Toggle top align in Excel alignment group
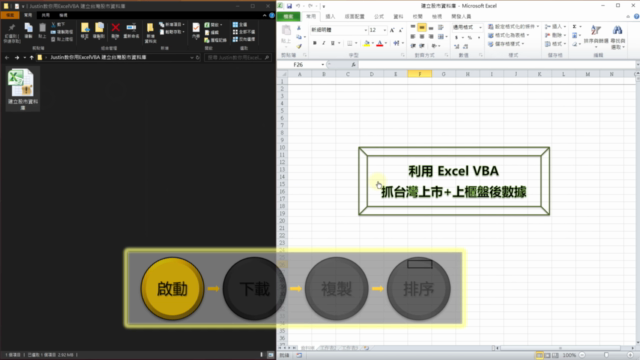 (413, 27)
